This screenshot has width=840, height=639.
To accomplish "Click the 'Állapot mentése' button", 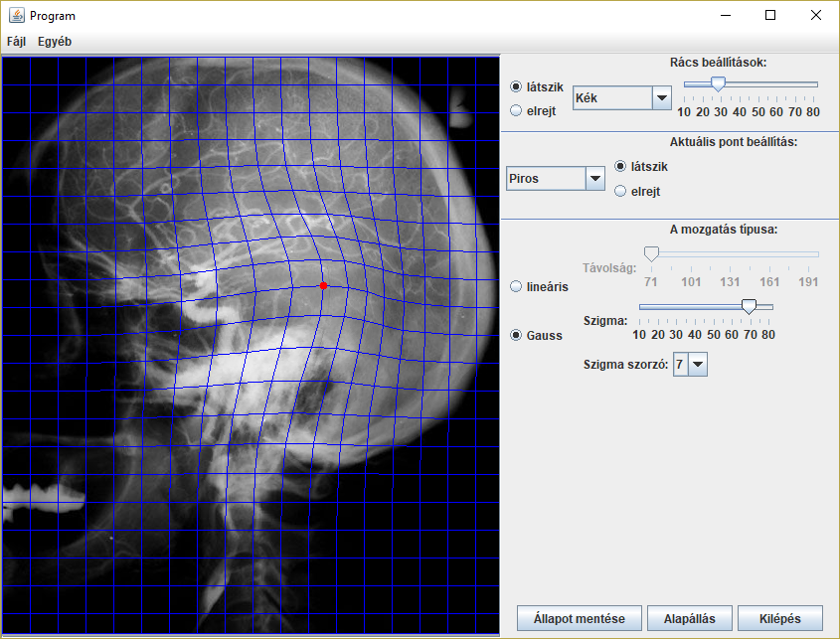I will (578, 618).
